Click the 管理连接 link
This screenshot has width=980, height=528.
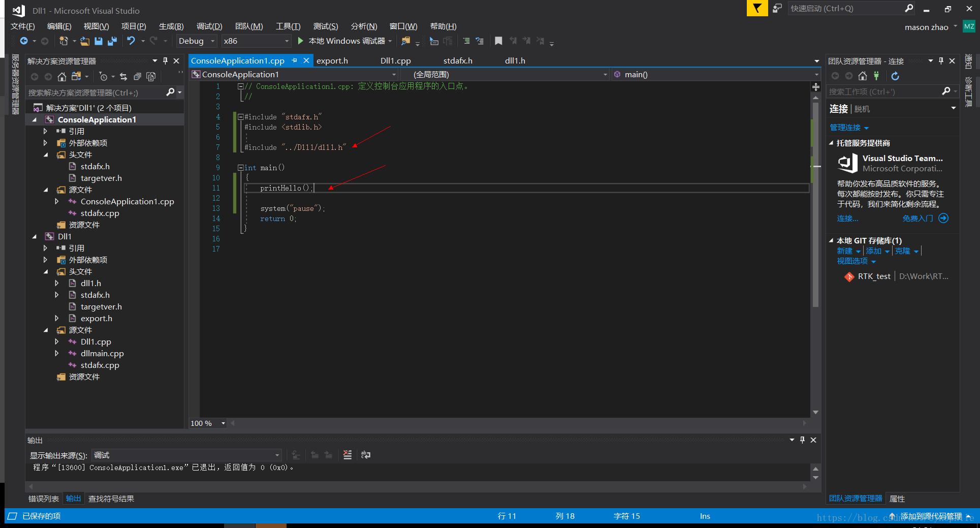[845, 128]
